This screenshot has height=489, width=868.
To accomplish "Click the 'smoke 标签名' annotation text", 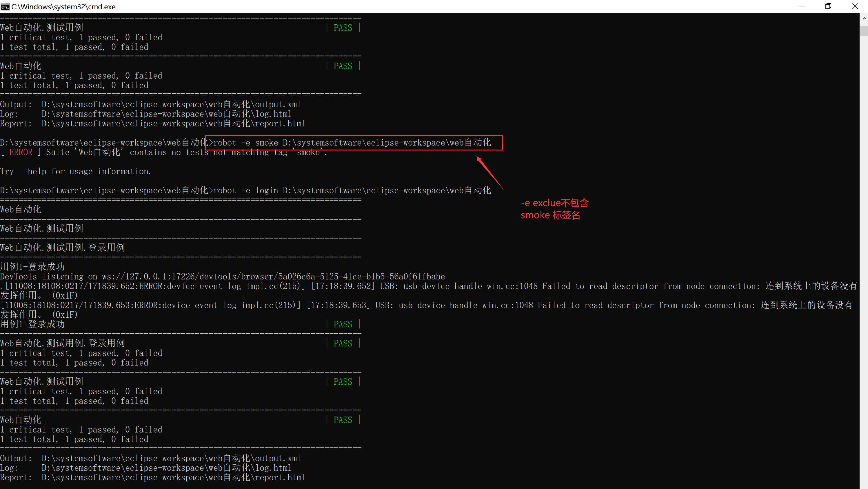I will pos(550,215).
